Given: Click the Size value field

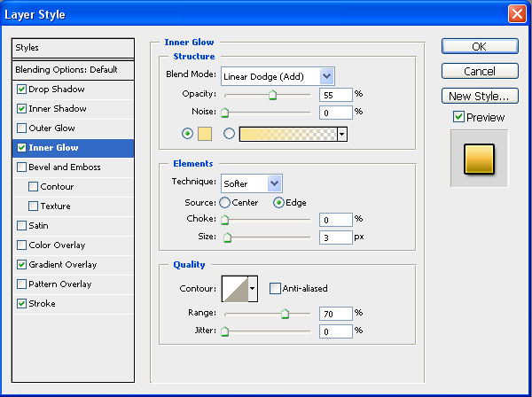Looking at the screenshot, I should click(x=336, y=237).
